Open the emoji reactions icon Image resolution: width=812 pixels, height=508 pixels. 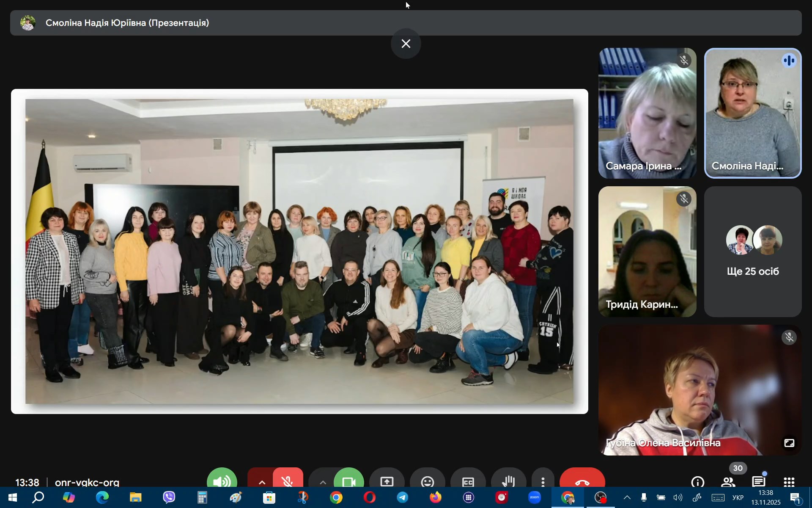[427, 481]
